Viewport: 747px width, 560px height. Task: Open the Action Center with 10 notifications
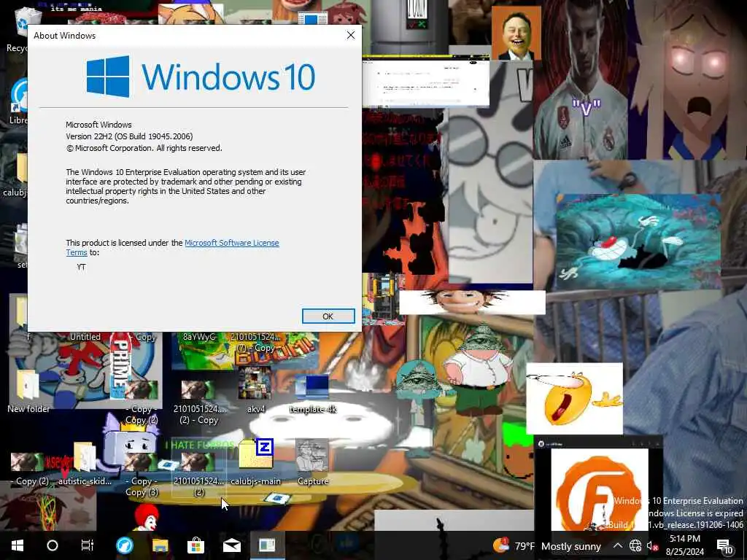(724, 546)
